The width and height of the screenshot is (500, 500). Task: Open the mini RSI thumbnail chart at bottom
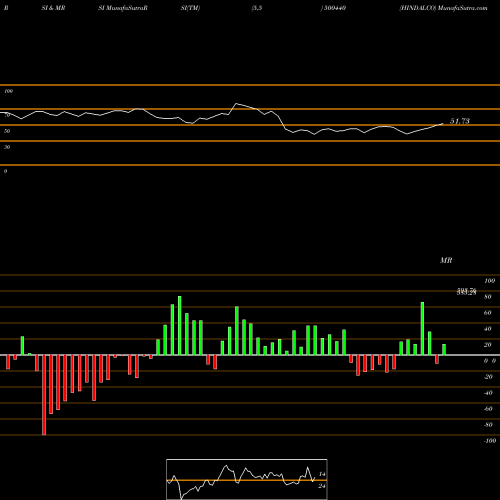tap(247, 479)
